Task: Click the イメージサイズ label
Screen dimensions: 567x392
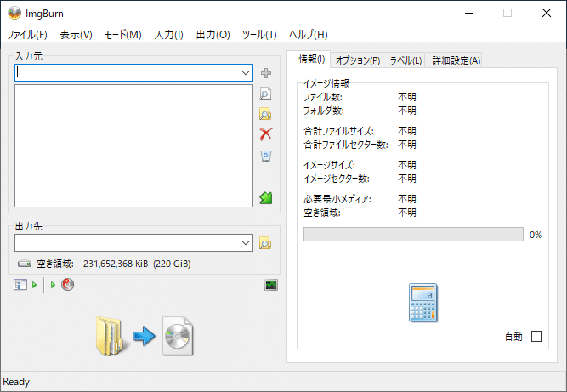Action: click(329, 165)
